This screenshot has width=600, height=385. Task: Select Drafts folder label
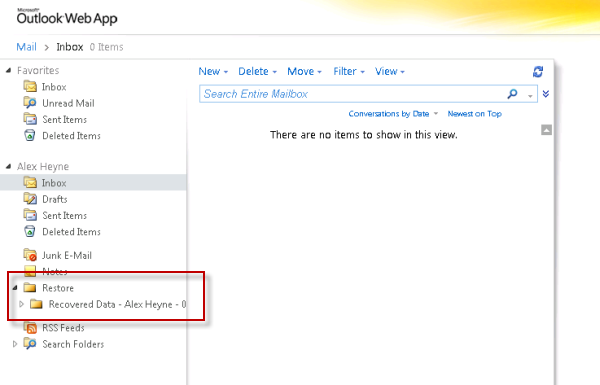pyautogui.click(x=55, y=199)
